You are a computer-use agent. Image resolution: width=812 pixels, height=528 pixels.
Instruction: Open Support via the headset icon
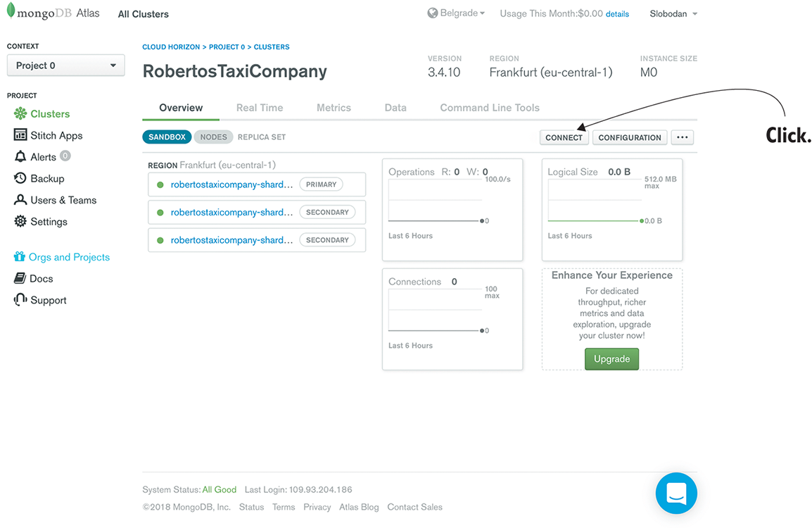click(20, 300)
